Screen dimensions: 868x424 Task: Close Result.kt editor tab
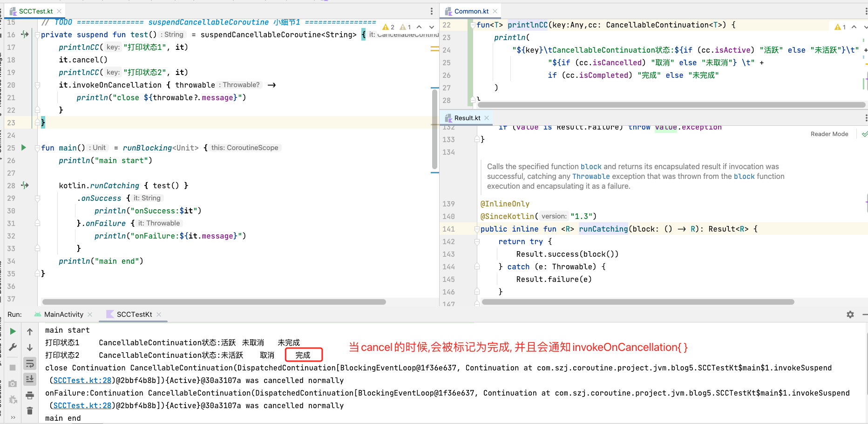[x=487, y=118]
